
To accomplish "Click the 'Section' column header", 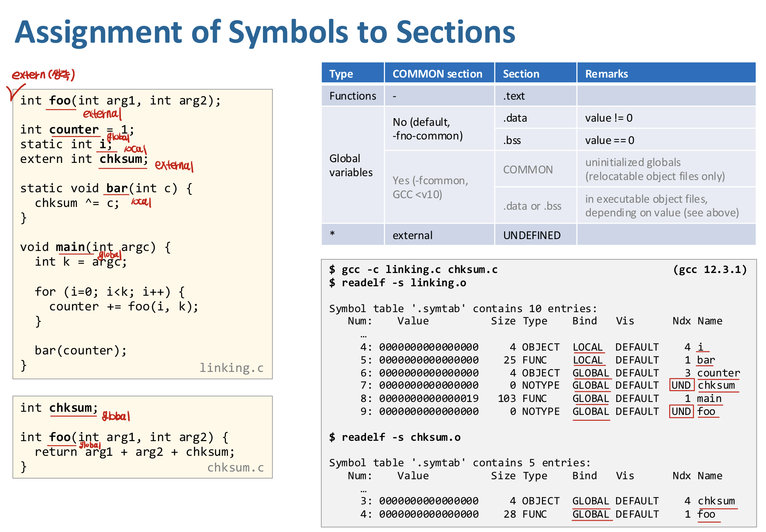I will point(535,73).
